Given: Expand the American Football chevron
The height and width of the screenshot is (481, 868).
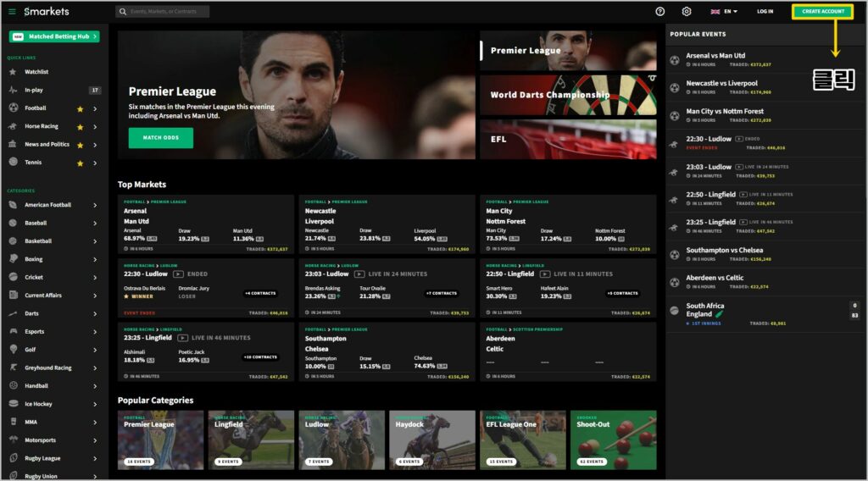Looking at the screenshot, I should click(95, 205).
